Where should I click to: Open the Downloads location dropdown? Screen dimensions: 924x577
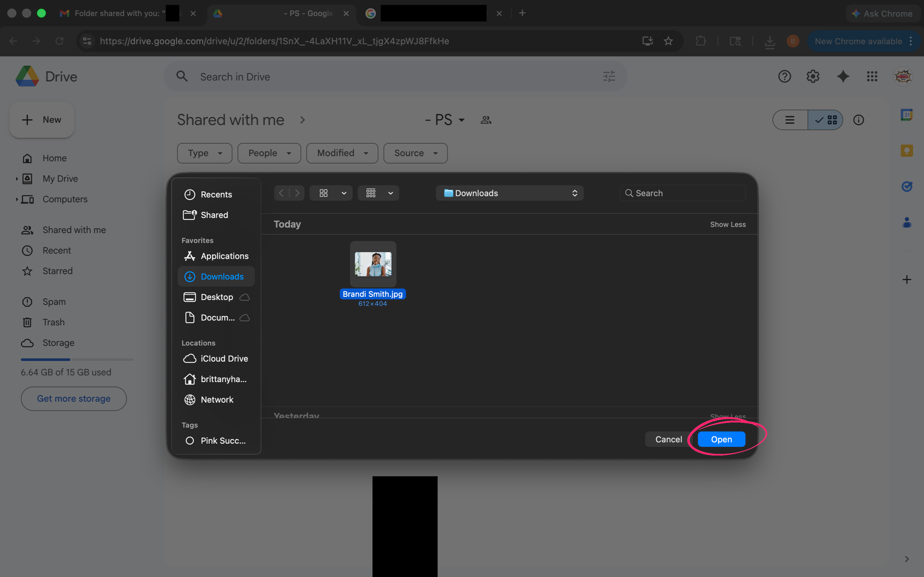[509, 193]
